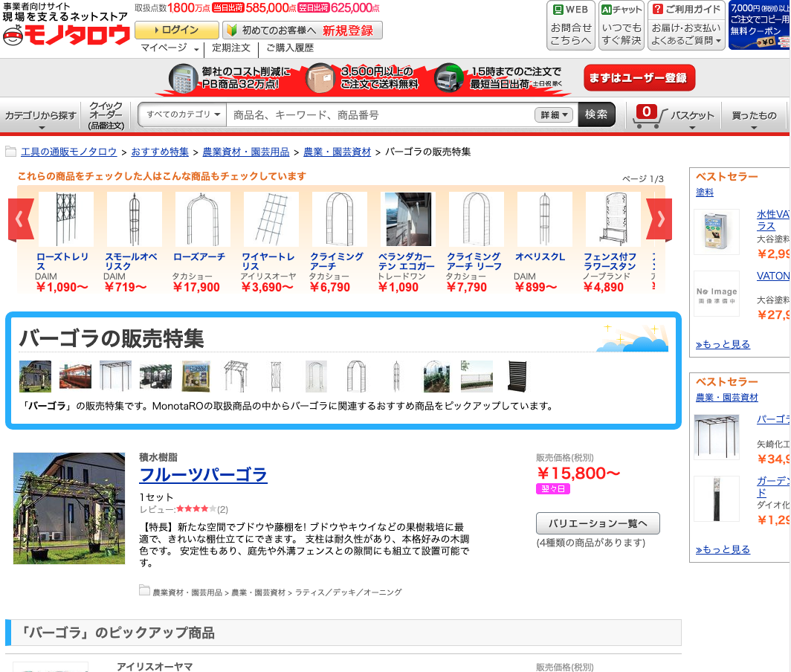Click the 翌々日 shipping badge
791x672 pixels.
pos(553,489)
